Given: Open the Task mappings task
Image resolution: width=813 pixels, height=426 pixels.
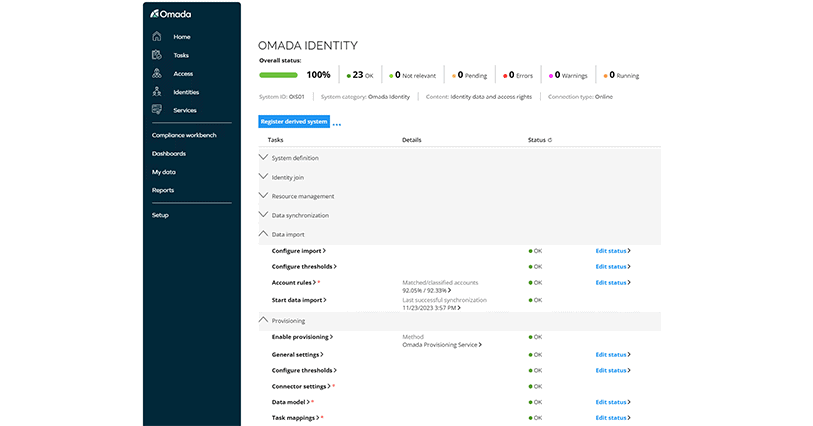Looking at the screenshot, I should [x=295, y=418].
